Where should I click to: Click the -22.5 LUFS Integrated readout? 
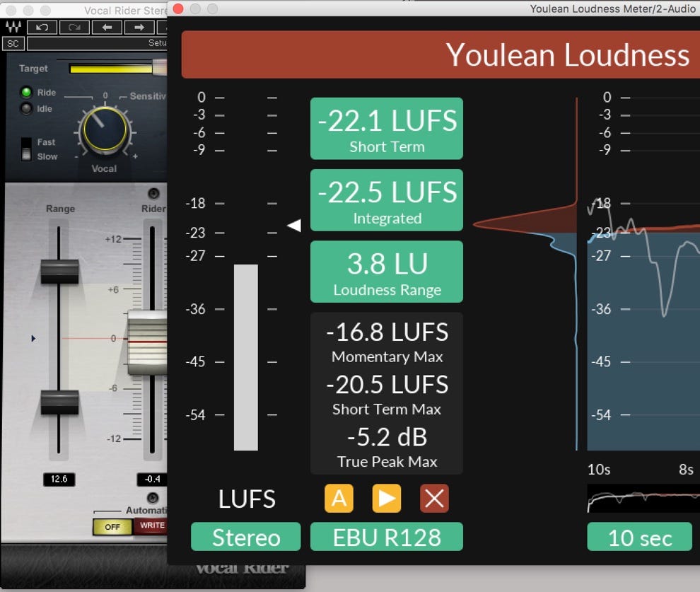387,200
